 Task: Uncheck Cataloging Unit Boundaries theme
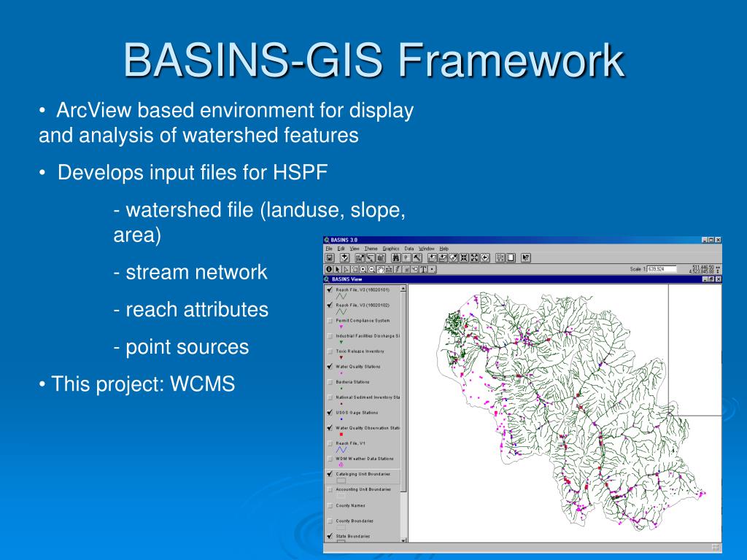330,474
